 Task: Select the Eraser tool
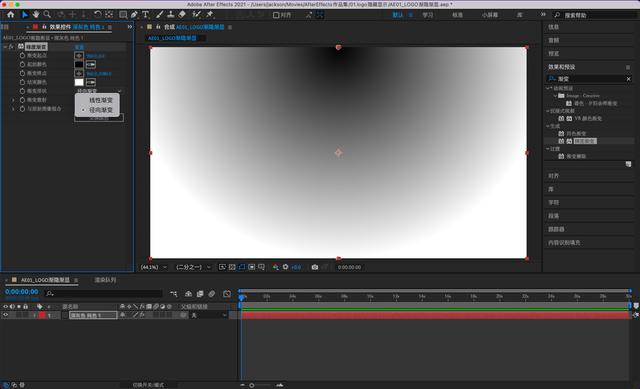pos(182,15)
